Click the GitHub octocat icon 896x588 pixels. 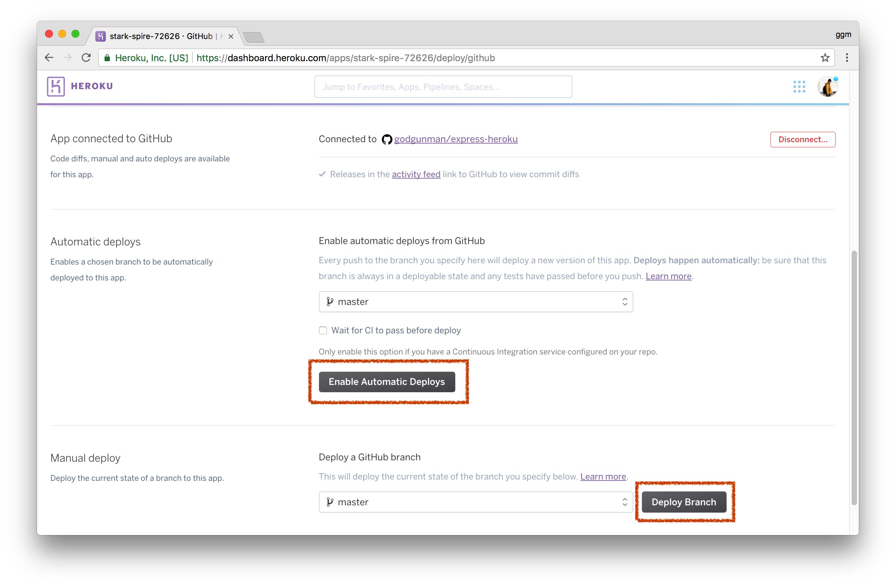coord(387,140)
